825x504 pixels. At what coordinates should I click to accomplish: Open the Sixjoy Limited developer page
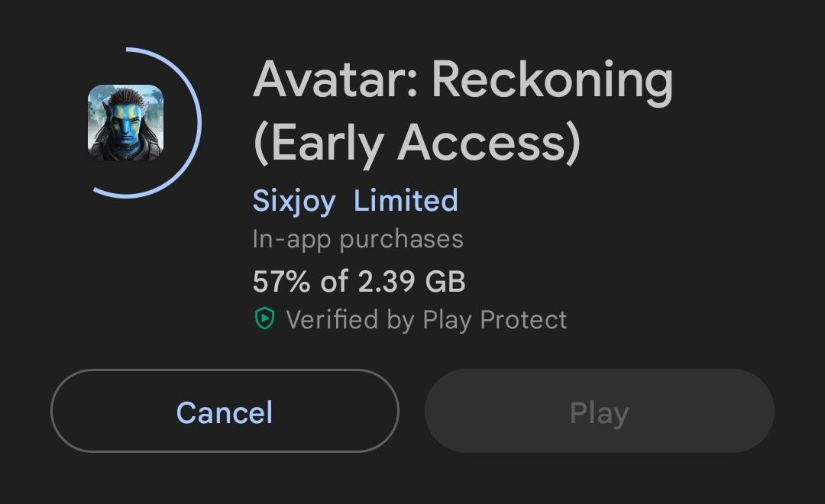(355, 201)
